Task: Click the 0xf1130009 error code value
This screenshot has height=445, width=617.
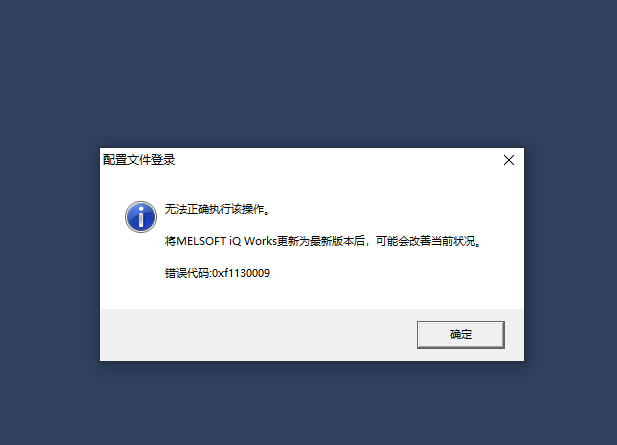Action: [241, 273]
